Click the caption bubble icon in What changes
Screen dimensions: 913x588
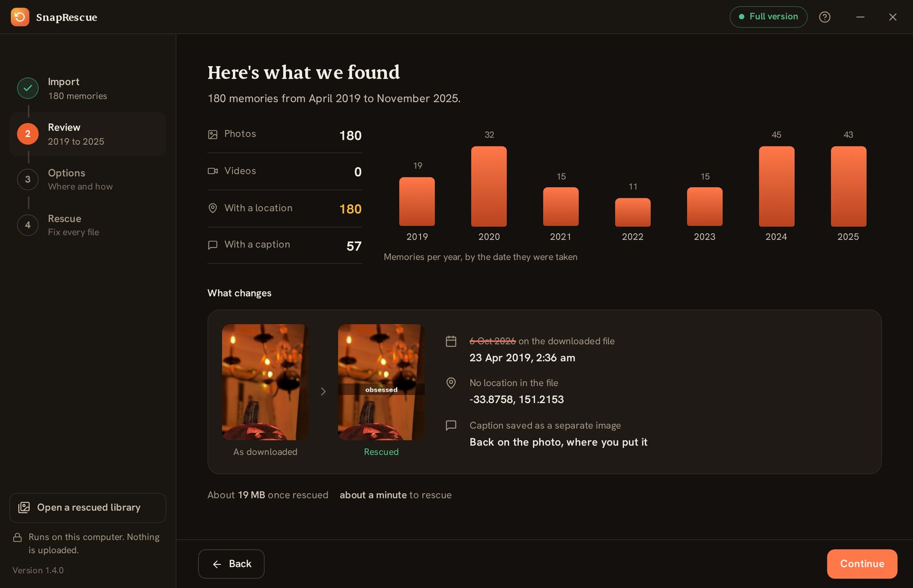click(451, 425)
